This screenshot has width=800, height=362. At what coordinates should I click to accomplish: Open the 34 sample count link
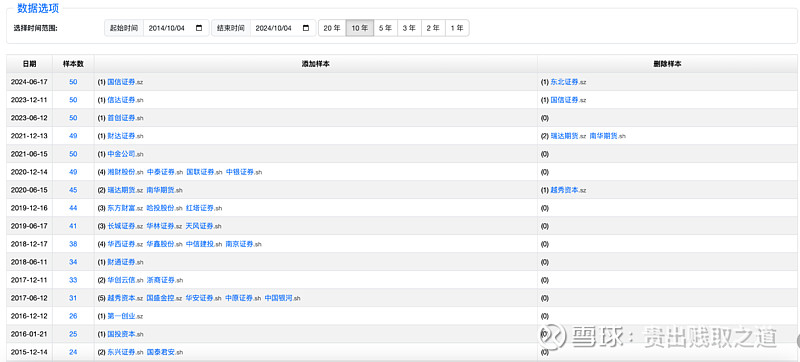tap(73, 262)
